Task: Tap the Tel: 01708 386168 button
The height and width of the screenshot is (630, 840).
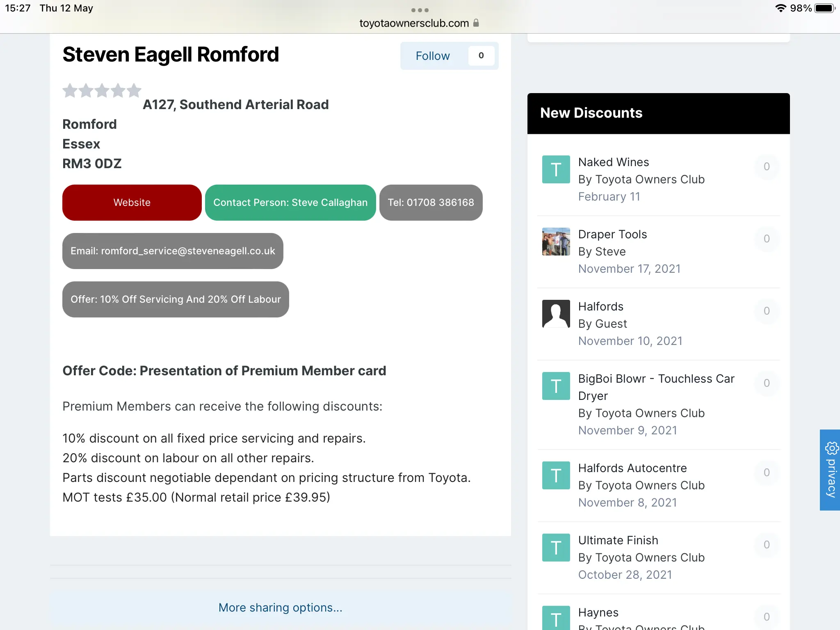Action: [431, 203]
